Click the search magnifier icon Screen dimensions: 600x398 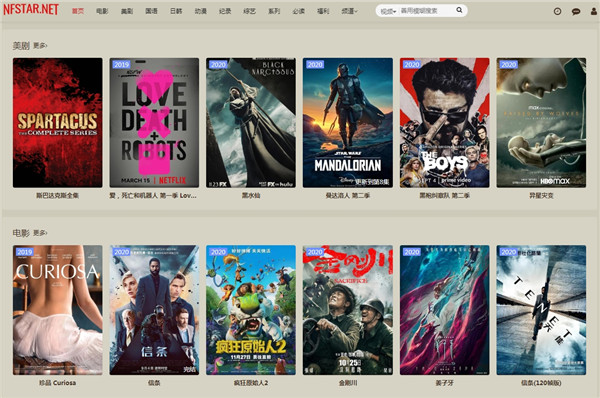[x=459, y=10]
